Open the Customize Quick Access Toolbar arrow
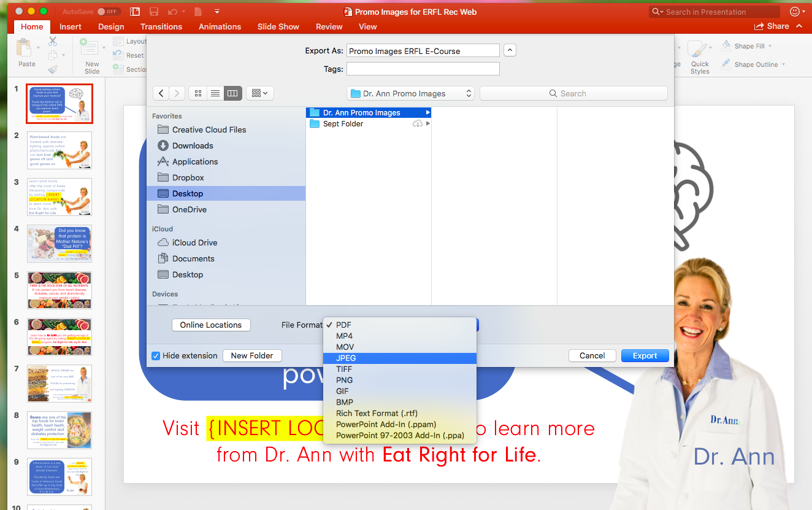This screenshot has height=510, width=812. pos(217,12)
